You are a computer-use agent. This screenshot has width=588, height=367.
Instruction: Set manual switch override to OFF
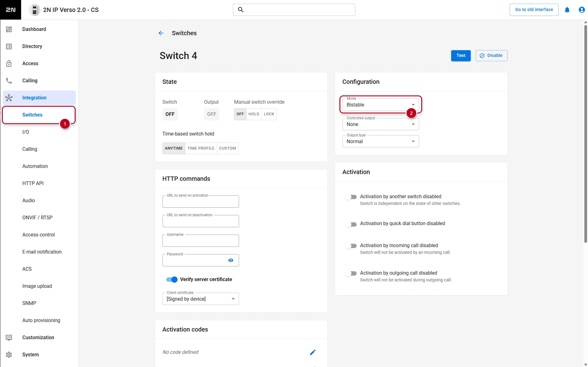[240, 114]
